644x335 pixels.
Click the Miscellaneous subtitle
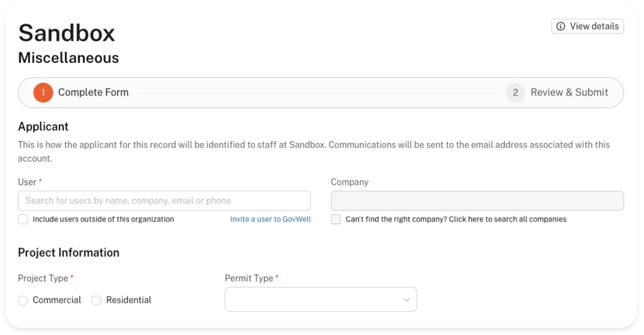coord(68,58)
